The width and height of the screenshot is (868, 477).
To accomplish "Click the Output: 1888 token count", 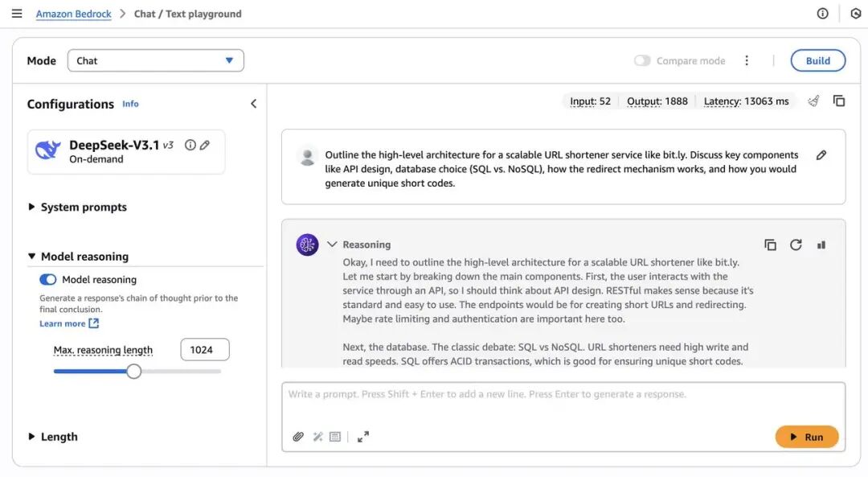I will [657, 101].
